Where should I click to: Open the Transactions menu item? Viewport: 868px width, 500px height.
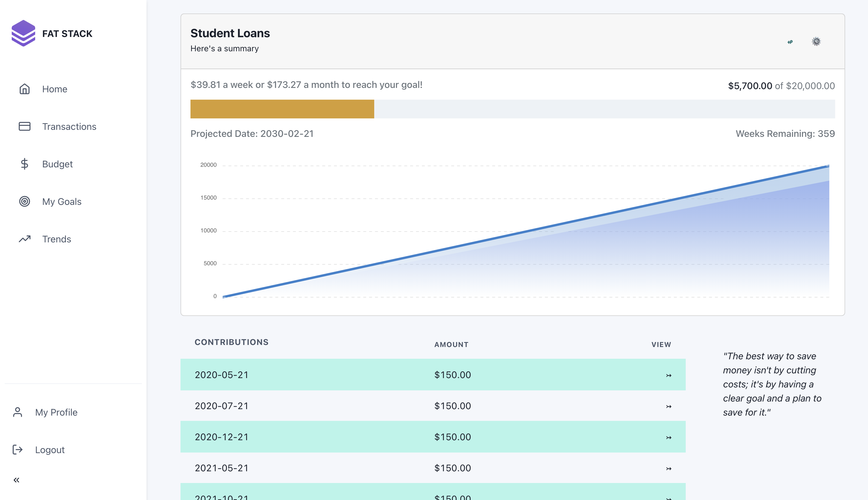pyautogui.click(x=69, y=126)
